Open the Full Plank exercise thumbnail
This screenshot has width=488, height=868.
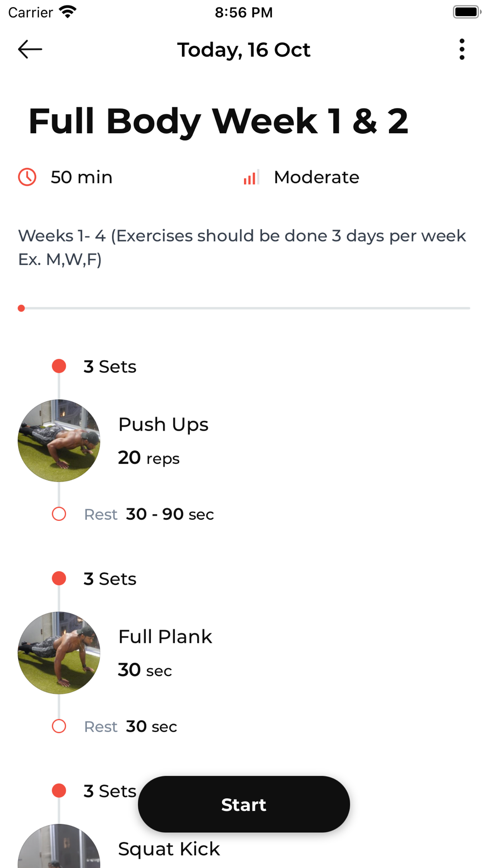(x=59, y=653)
